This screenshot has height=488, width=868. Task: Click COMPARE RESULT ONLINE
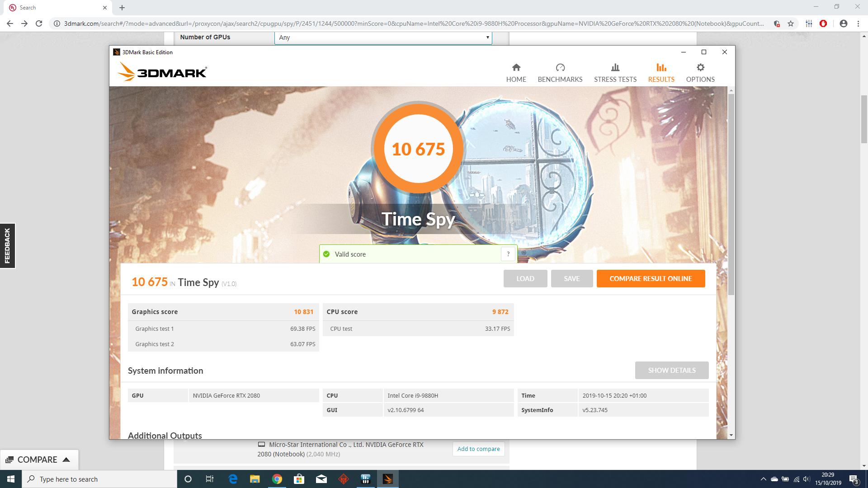(651, 278)
